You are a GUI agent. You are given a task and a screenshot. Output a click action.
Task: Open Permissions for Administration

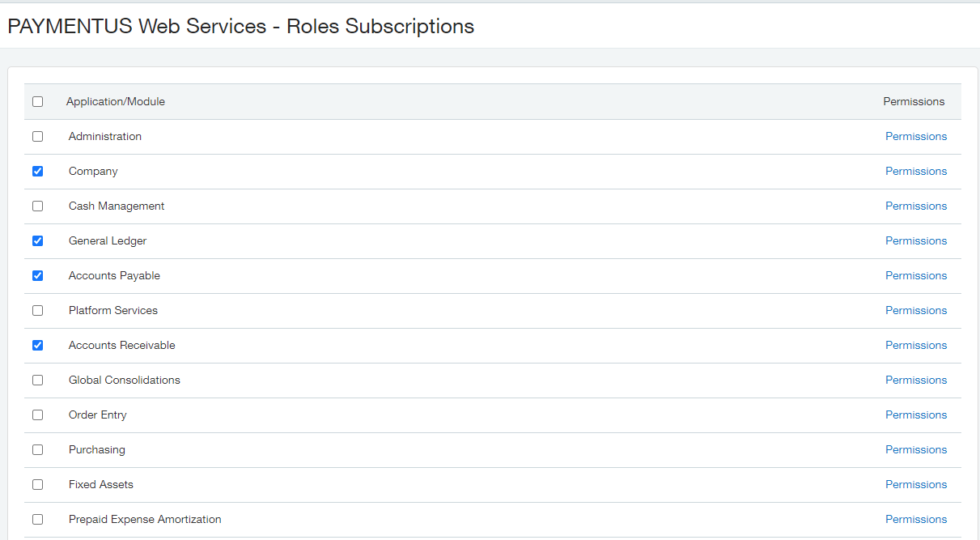point(915,137)
